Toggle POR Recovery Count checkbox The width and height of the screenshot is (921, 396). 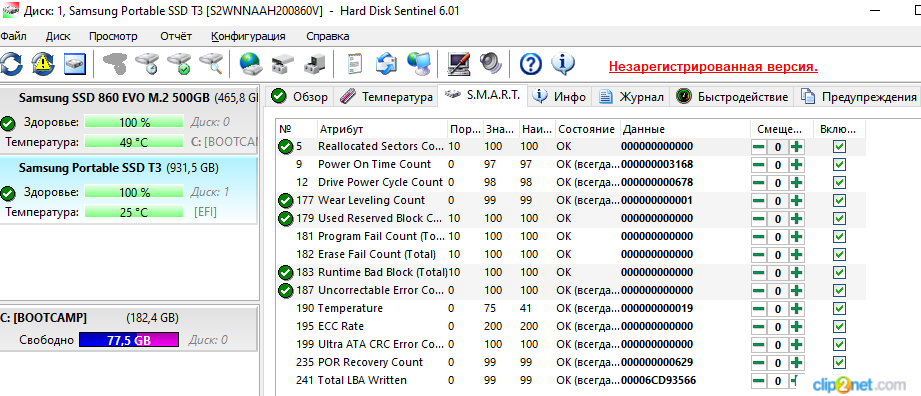point(839,362)
